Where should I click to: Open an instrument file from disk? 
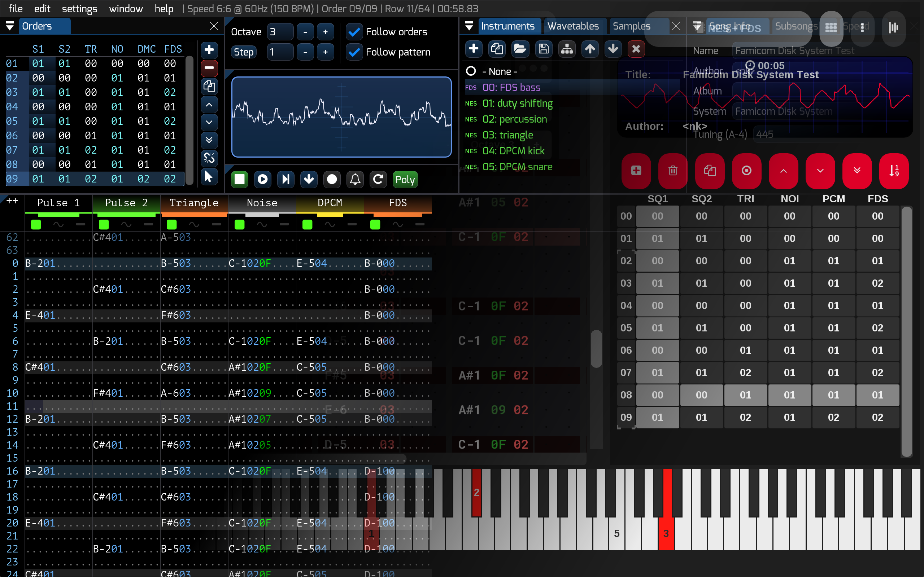coord(520,49)
